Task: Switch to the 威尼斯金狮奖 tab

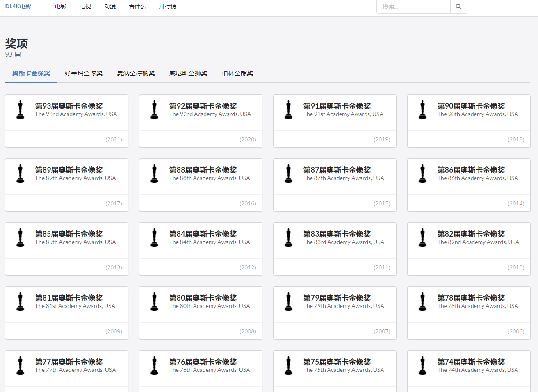Action: click(188, 73)
